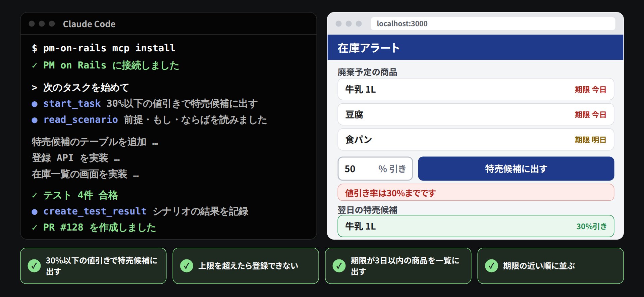Click the read_scenario tool call line
The image size is (644, 297).
pyautogui.click(x=149, y=119)
